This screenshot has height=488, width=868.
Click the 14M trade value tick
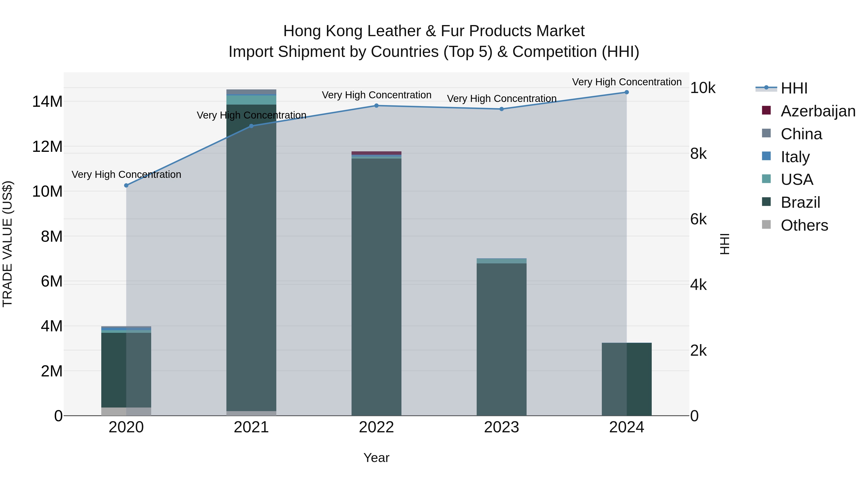point(47,102)
